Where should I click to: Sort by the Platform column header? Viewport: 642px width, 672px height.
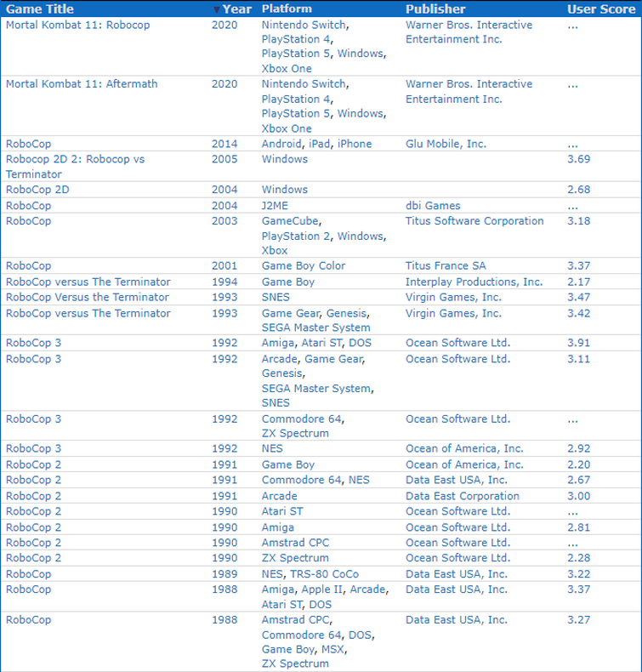287,9
